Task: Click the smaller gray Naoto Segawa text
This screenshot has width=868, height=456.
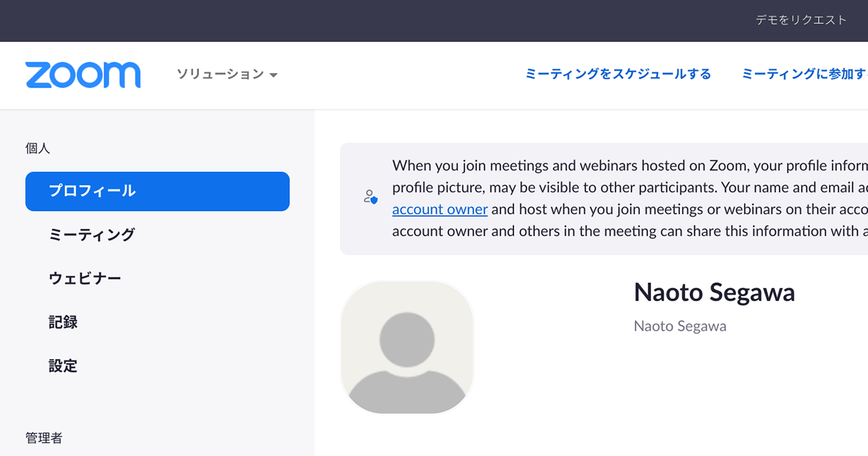Action: click(680, 326)
